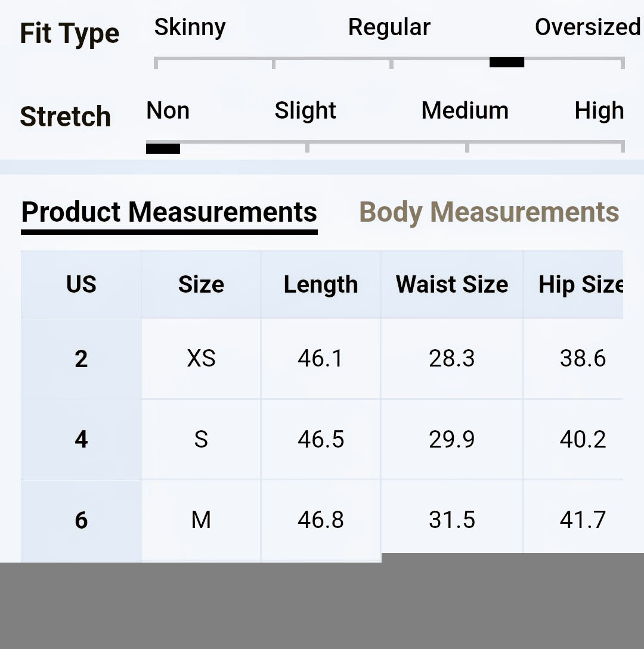
Task: Click the black Fit Type slider indicator
Action: pos(507,62)
